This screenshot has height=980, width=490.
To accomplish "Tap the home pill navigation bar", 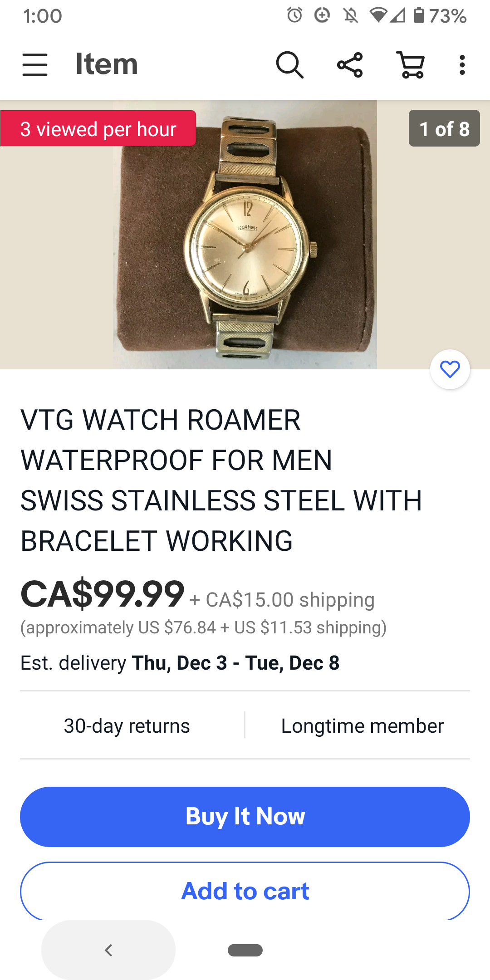I will point(245,950).
